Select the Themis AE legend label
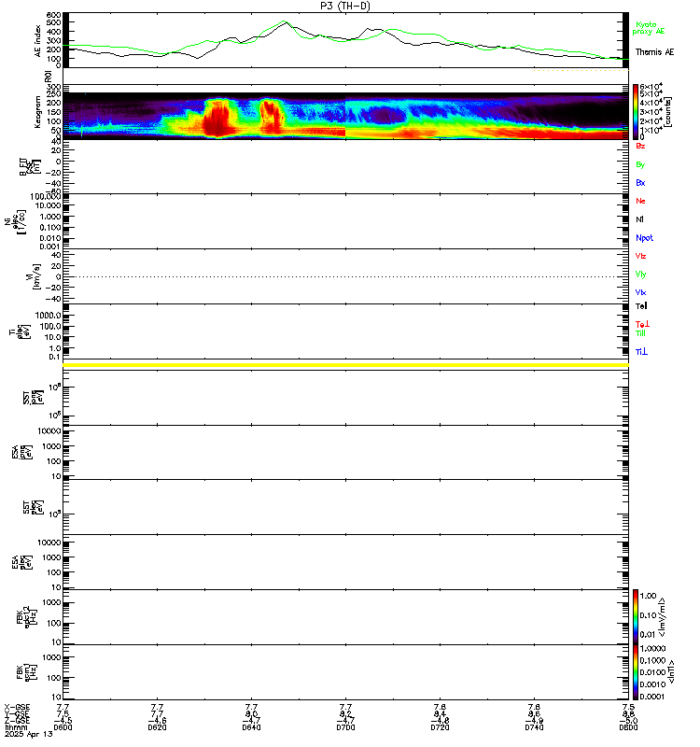The image size is (700, 747). (654, 52)
